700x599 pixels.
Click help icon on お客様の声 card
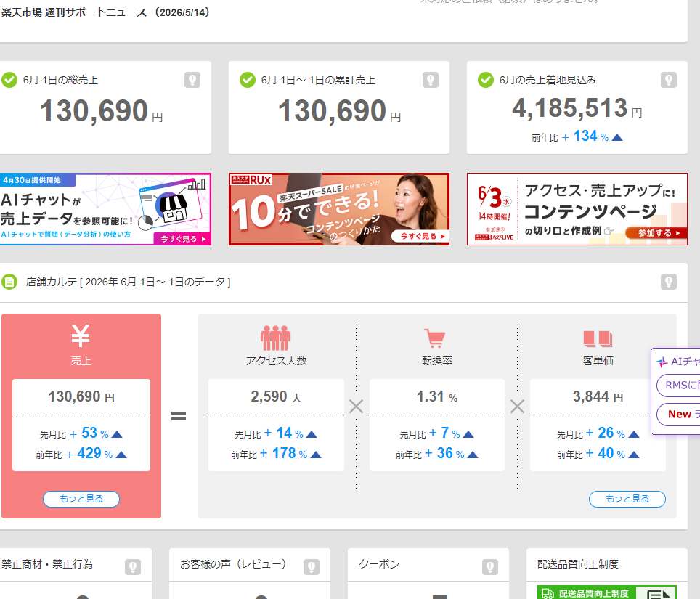point(312,567)
